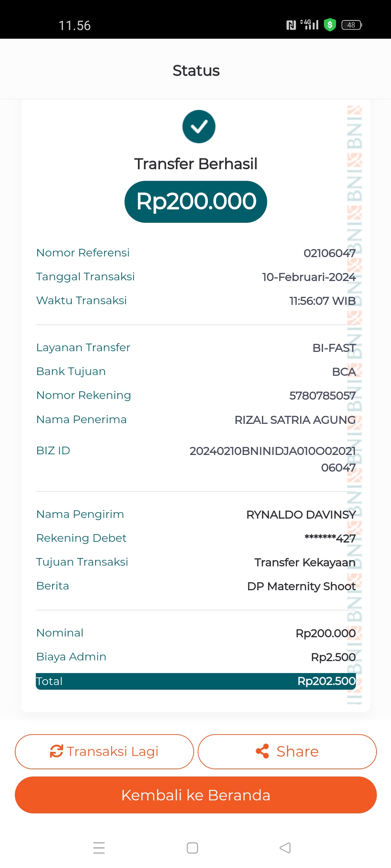This screenshot has width=391, height=868.
Task: Tap recipient name RIZAL SATRIA AGUNG
Action: pyautogui.click(x=295, y=420)
